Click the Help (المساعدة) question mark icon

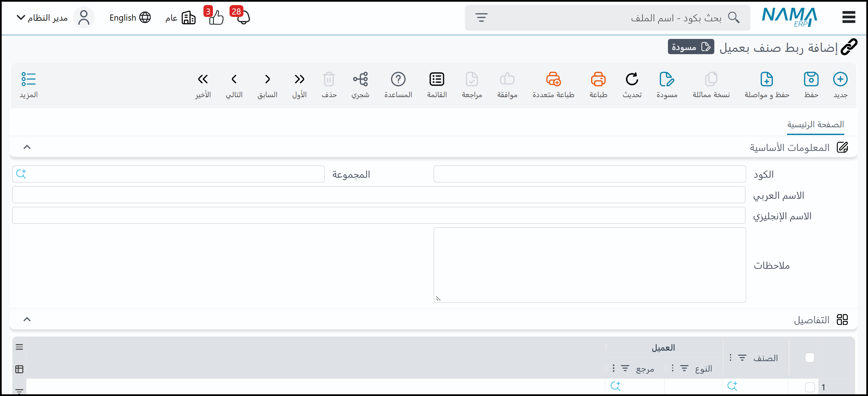pyautogui.click(x=398, y=80)
